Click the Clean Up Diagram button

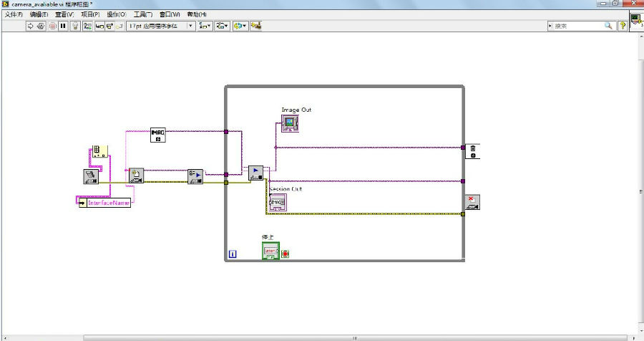point(256,26)
